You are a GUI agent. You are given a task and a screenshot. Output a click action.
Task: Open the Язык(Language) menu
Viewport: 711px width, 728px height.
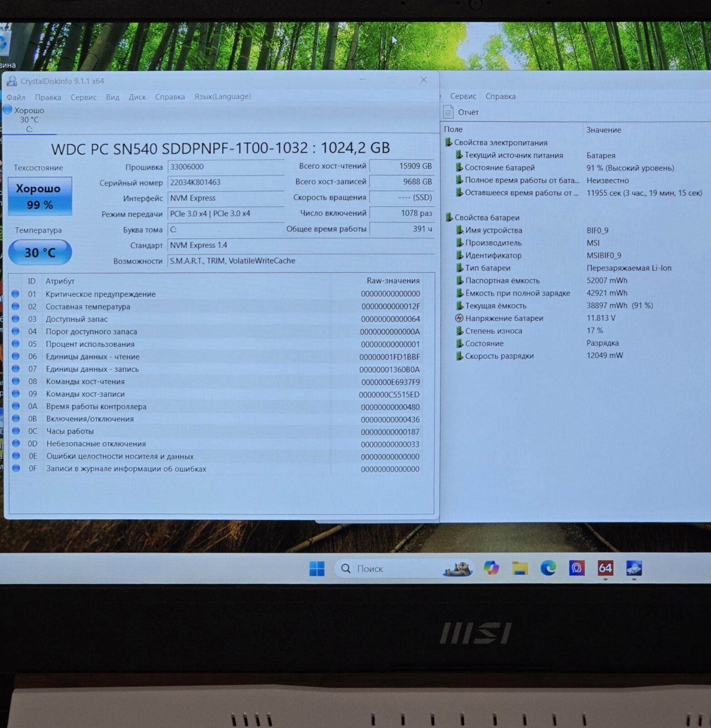click(x=222, y=96)
